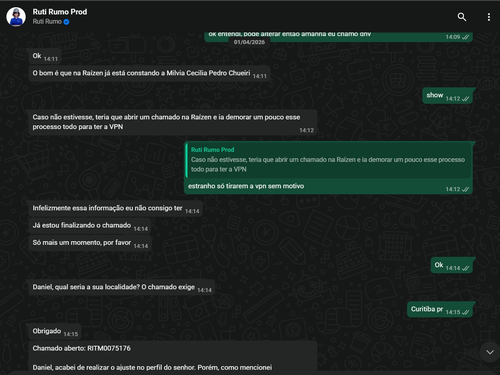The width and height of the screenshot is (500, 375).
Task: Select the "Obrigado" message
Action: tap(55, 331)
